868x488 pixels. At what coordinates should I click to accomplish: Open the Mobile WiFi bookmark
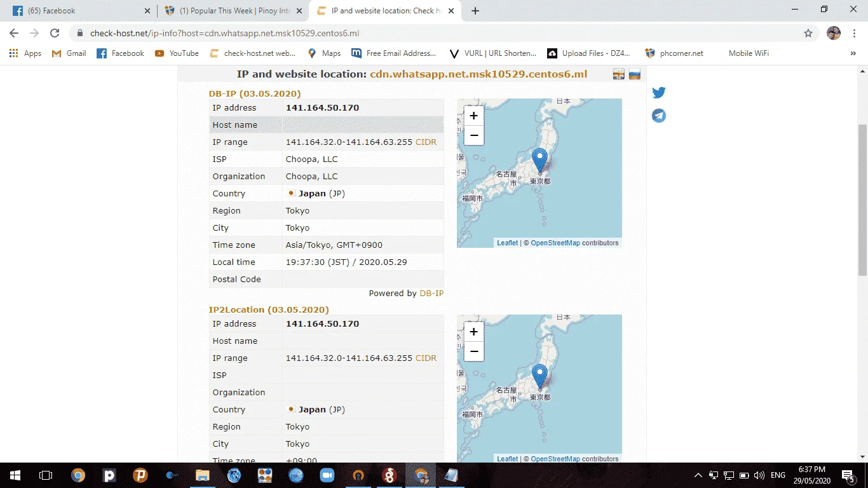[749, 53]
